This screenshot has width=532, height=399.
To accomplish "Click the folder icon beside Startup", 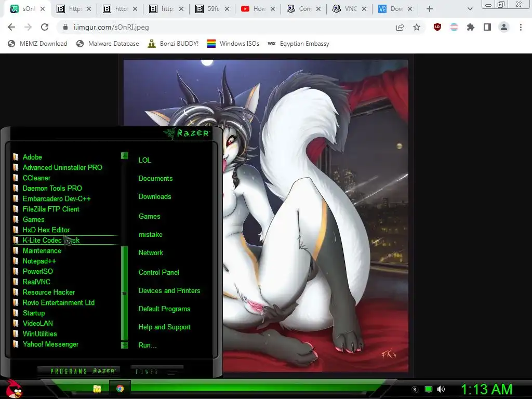I will pyautogui.click(x=15, y=313).
